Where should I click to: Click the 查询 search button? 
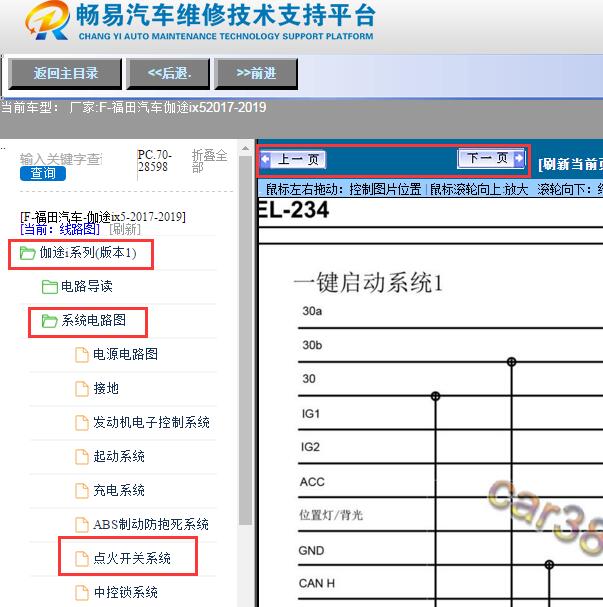(x=43, y=173)
